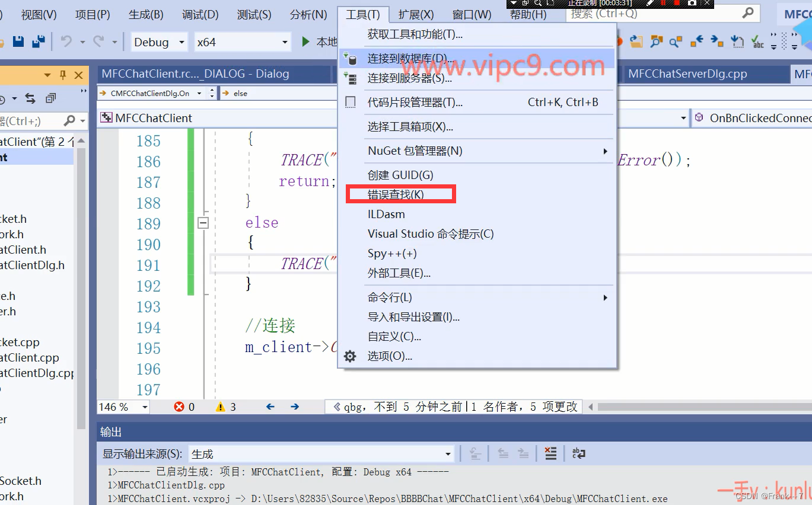Select 导入和导出设置(I) menu entry
The height and width of the screenshot is (505, 812).
pyautogui.click(x=477, y=317)
